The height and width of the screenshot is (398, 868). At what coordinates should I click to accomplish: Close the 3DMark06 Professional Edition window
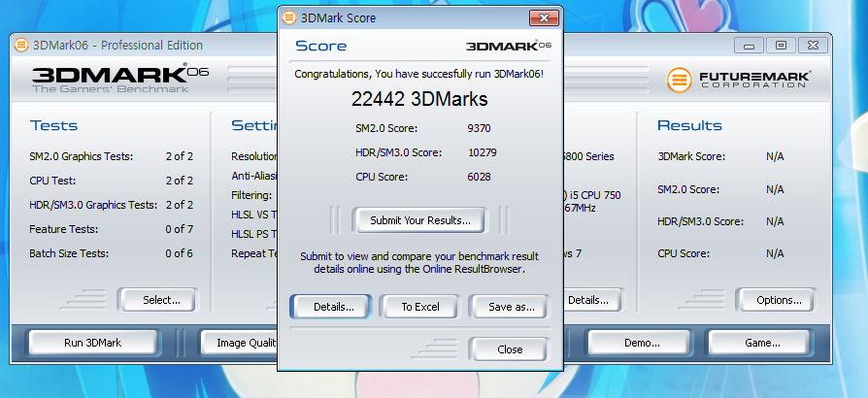click(x=813, y=46)
